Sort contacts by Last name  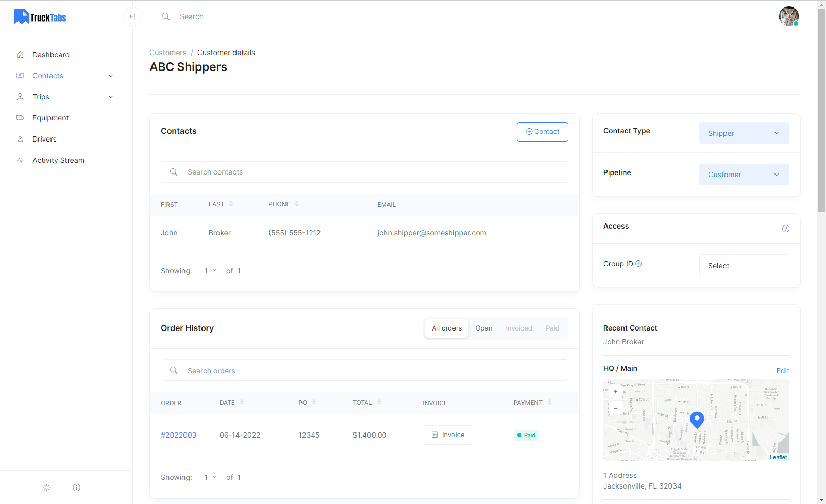231,204
